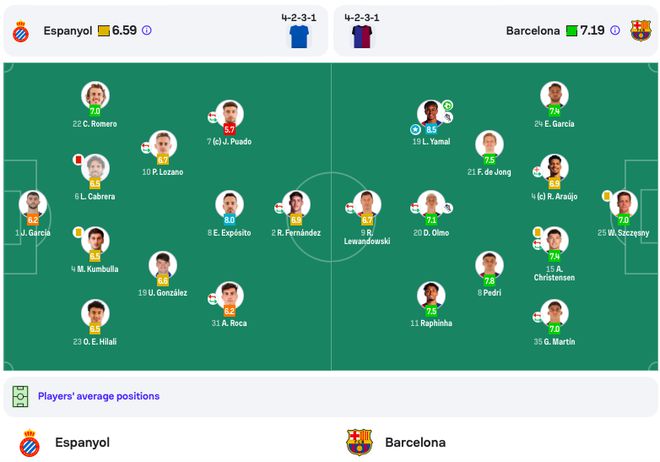Click W. Szczęsny's player photo
660x462 pixels.
(x=624, y=203)
